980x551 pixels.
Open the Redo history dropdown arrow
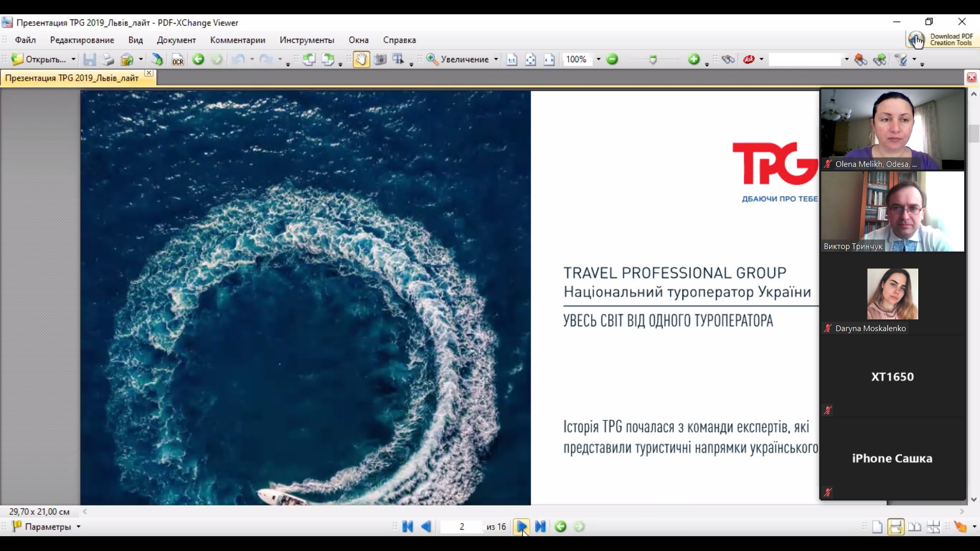280,59
